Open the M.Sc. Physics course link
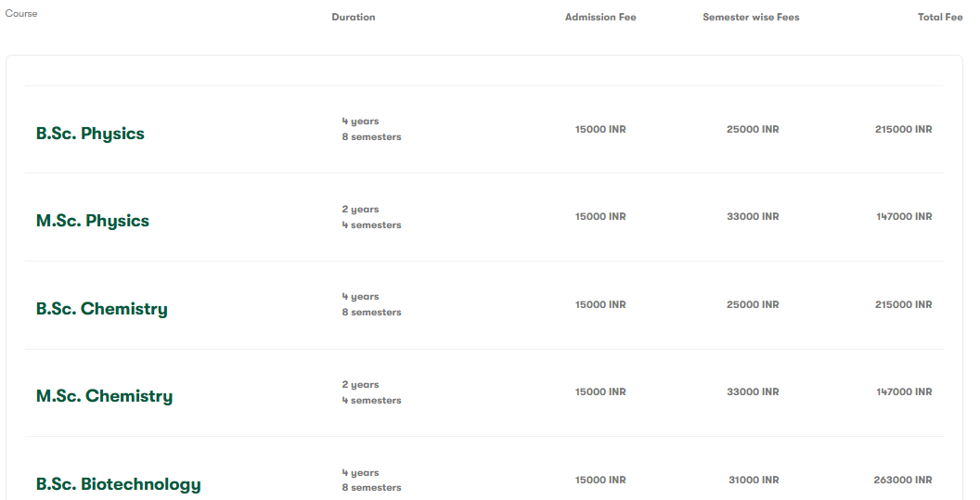 point(93,221)
